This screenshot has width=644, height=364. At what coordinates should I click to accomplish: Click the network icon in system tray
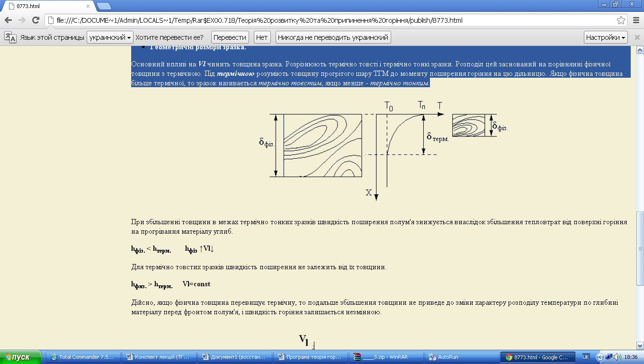[x=608, y=357]
